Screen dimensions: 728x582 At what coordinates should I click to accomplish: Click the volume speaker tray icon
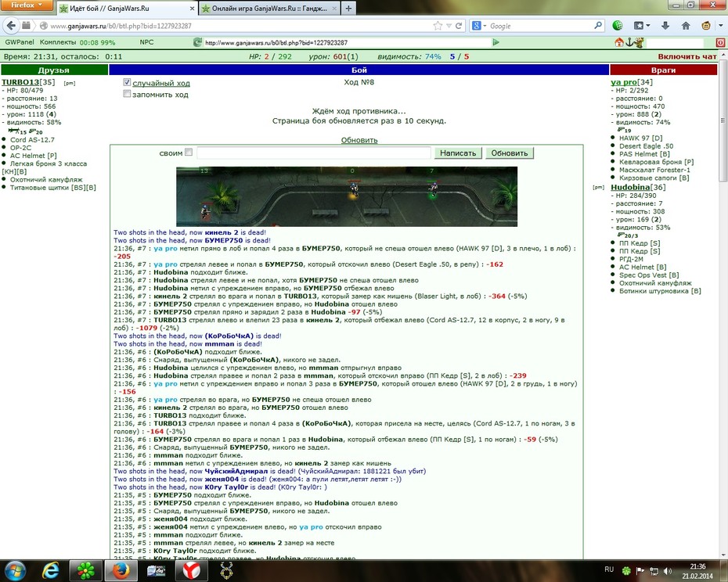click(668, 570)
